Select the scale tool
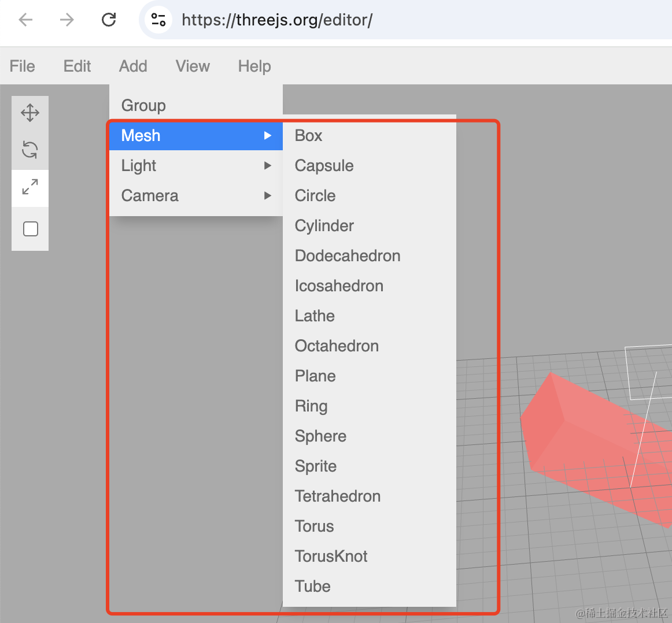Image resolution: width=672 pixels, height=623 pixels. [30, 187]
